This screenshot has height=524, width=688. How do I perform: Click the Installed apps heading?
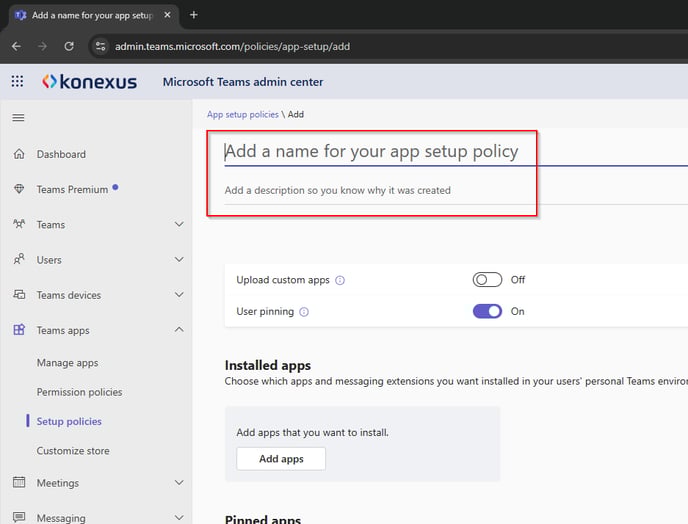(x=268, y=365)
